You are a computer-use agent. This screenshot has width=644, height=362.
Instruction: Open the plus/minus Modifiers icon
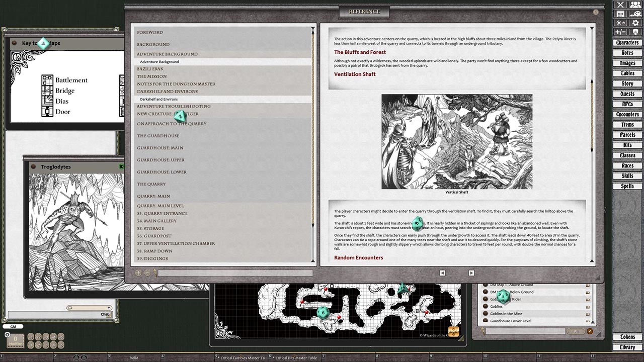click(x=620, y=31)
